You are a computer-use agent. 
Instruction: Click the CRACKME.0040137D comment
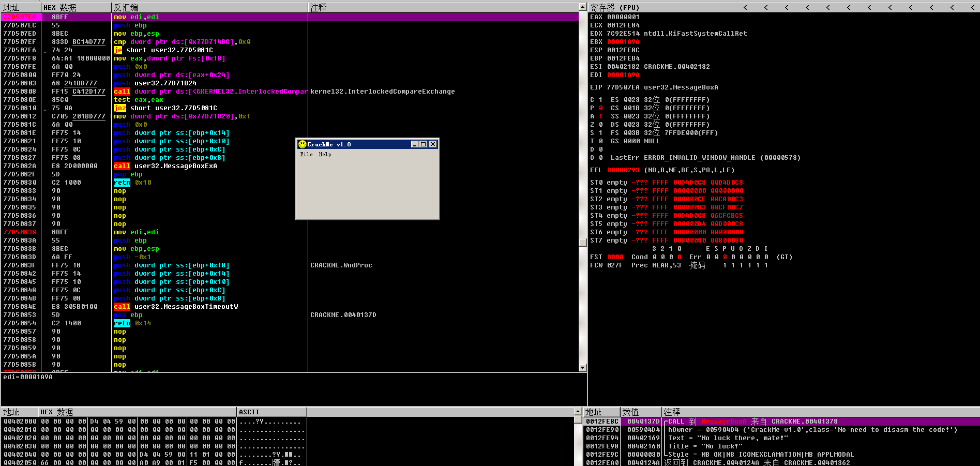tap(343, 315)
